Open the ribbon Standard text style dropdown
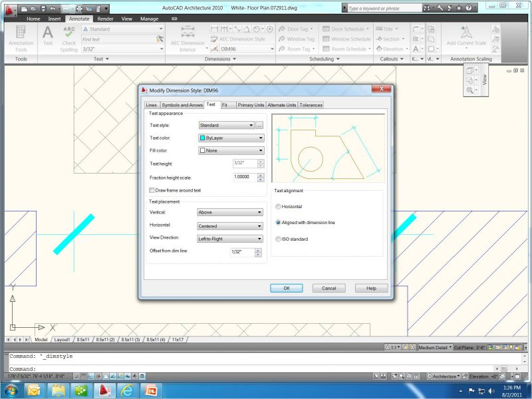 122,29
